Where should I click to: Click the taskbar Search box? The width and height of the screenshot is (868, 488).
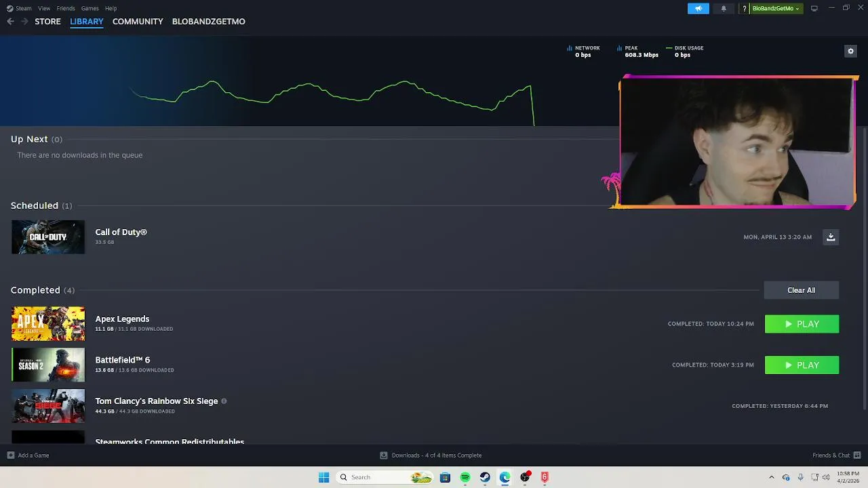coord(384,477)
